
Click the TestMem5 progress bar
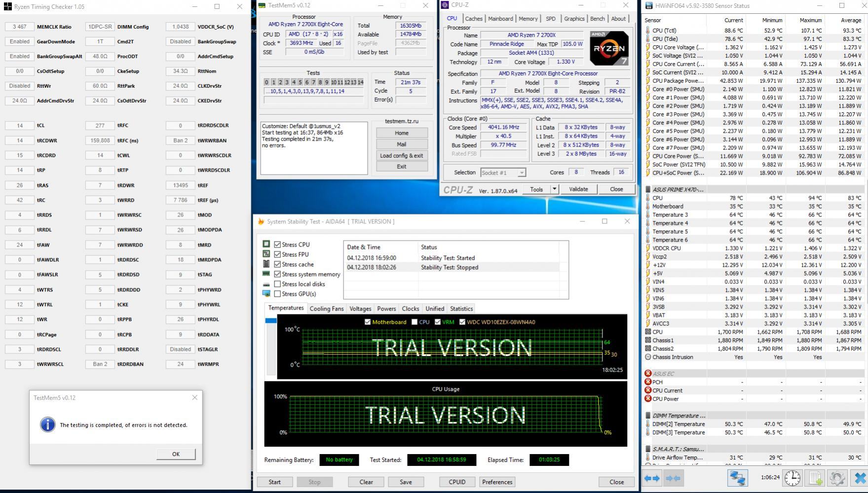(314, 100)
